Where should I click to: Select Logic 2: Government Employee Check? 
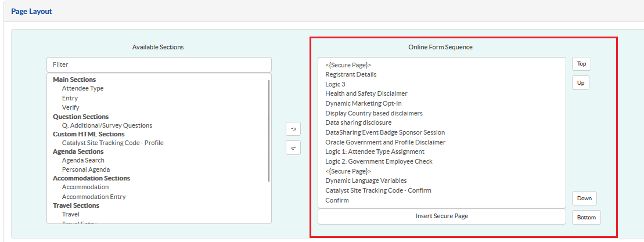point(379,161)
